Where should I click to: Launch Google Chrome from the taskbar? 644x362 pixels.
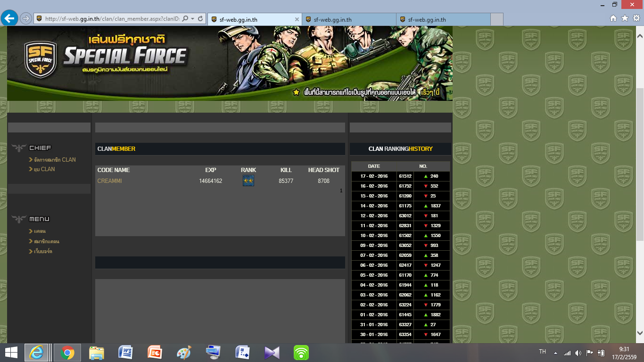coord(67,352)
